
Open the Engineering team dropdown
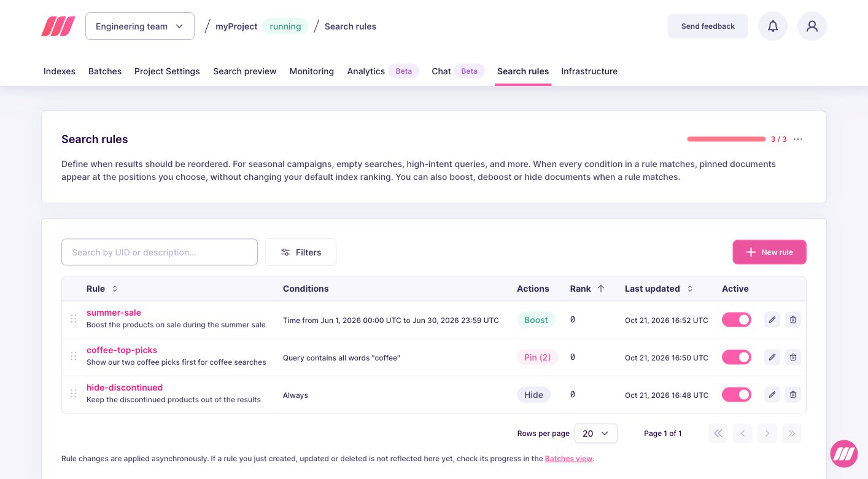click(x=140, y=26)
